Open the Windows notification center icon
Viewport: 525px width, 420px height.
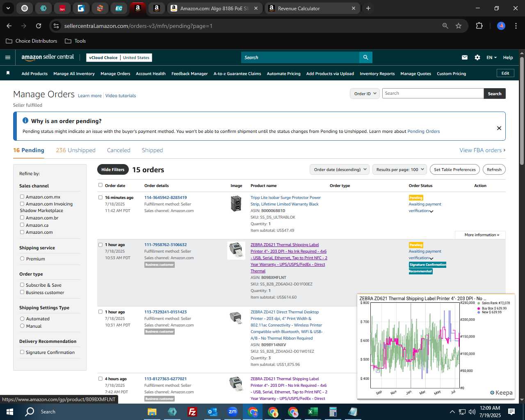(x=511, y=412)
